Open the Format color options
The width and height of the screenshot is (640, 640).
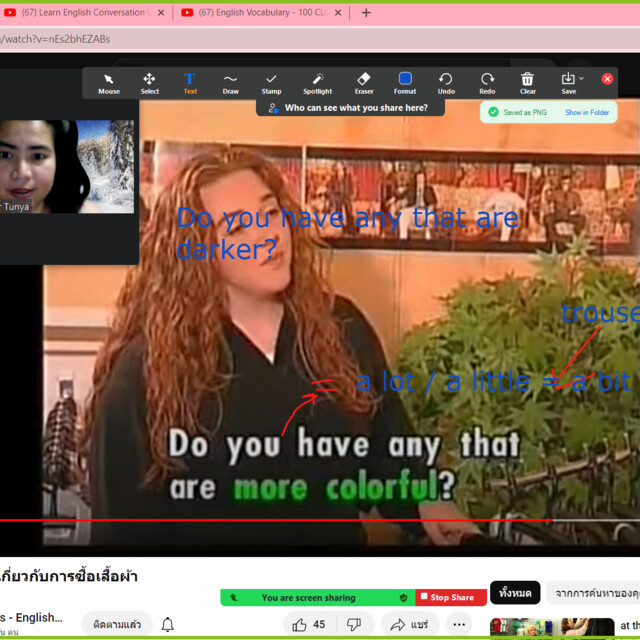404,84
